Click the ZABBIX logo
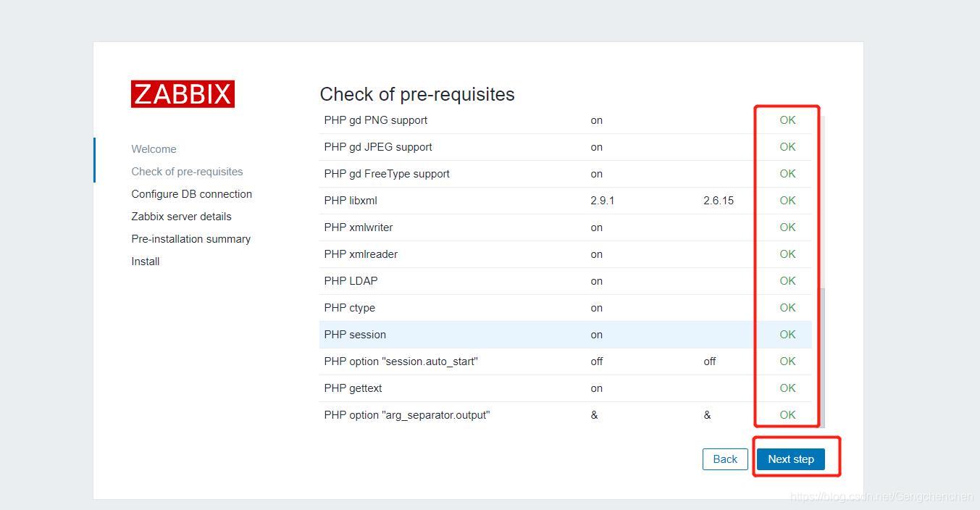Screen dimensions: 980x510 point(183,94)
